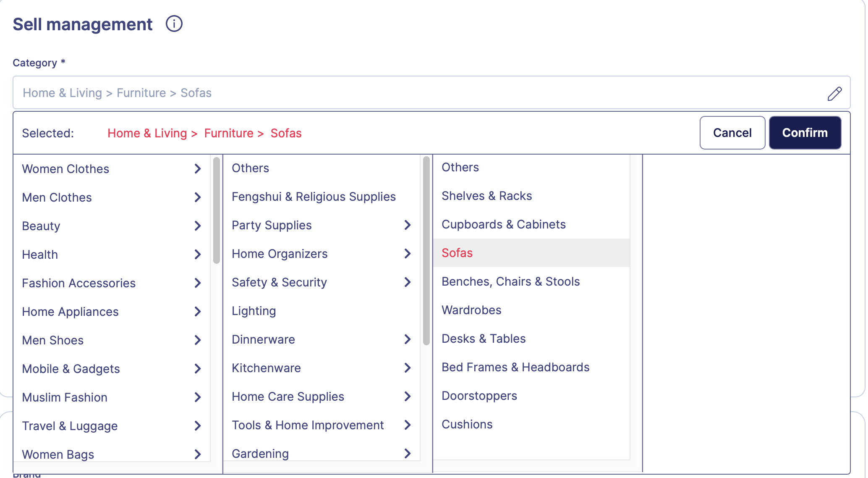Click first column's scrollbar thumb

point(217,210)
